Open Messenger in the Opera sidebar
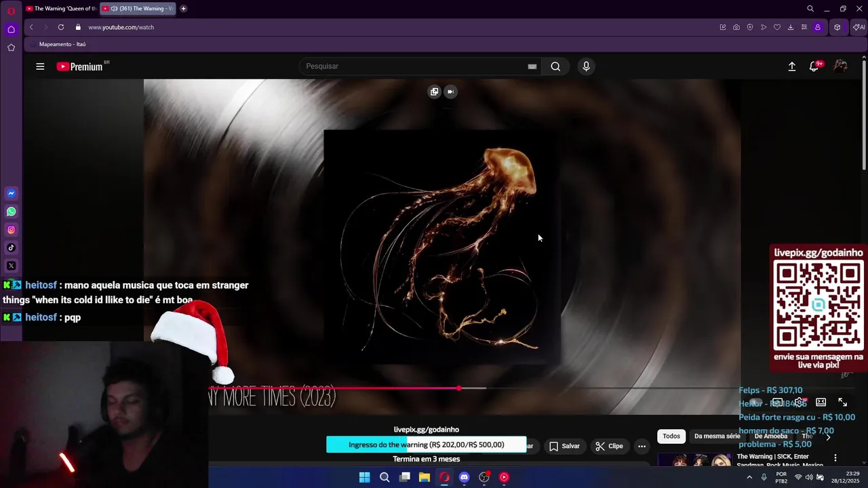The height and width of the screenshot is (488, 868). 11,193
